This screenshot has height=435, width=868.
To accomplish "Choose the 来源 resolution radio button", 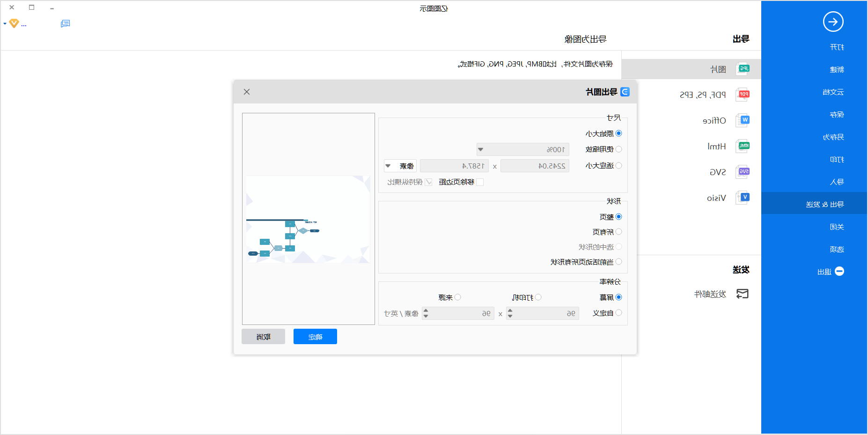I will (x=458, y=297).
